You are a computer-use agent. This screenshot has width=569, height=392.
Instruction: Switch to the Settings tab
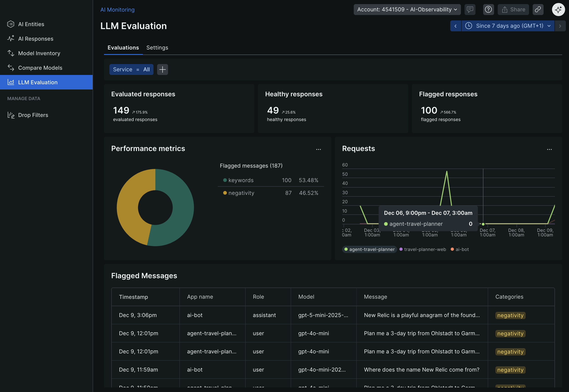[x=157, y=47]
